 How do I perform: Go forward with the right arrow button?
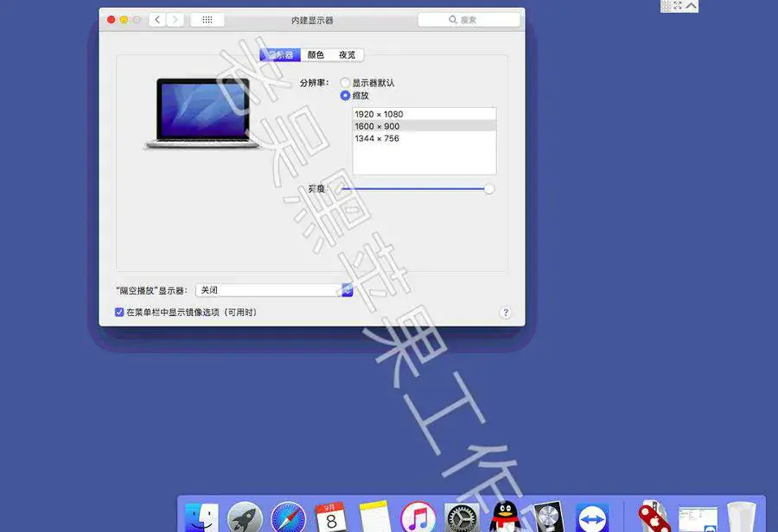point(175,20)
